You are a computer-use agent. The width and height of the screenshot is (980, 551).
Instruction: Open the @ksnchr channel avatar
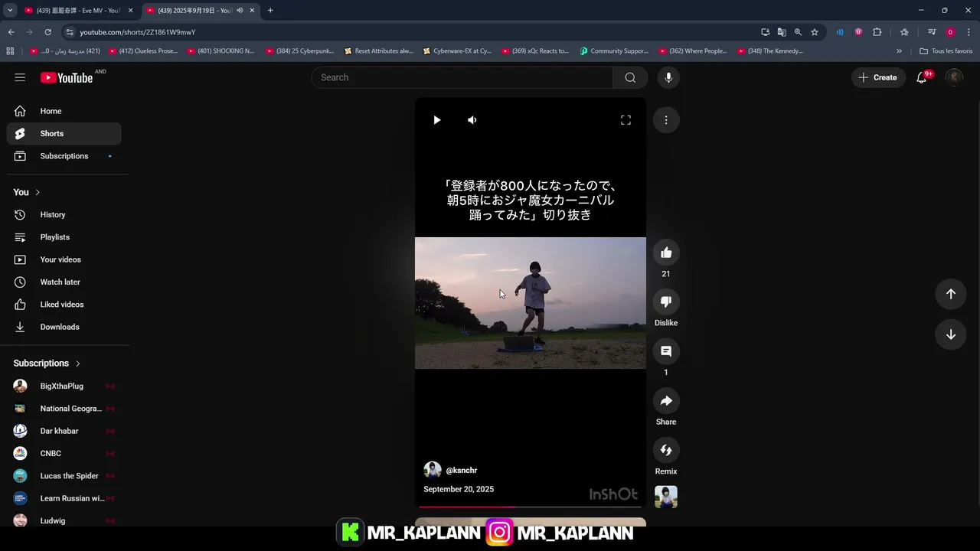pos(433,470)
